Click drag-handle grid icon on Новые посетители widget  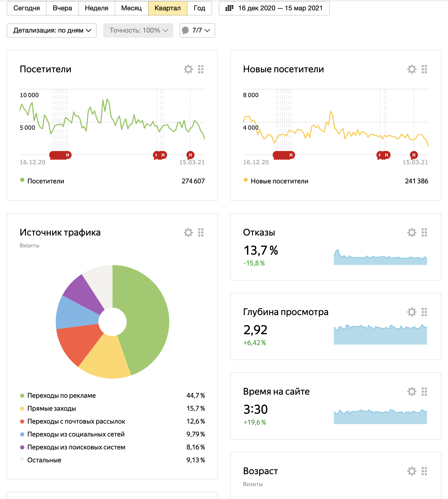click(x=424, y=69)
